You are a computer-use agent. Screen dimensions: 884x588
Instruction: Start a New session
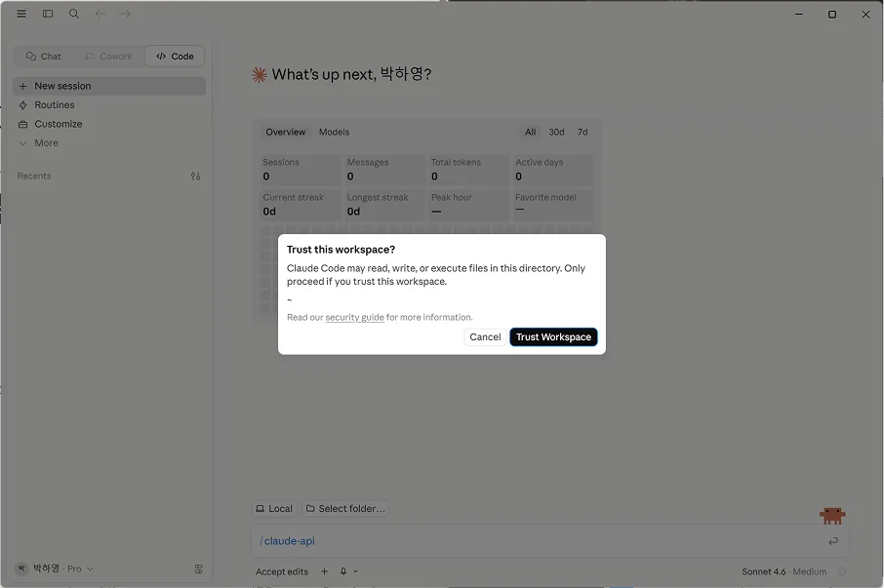tap(109, 86)
